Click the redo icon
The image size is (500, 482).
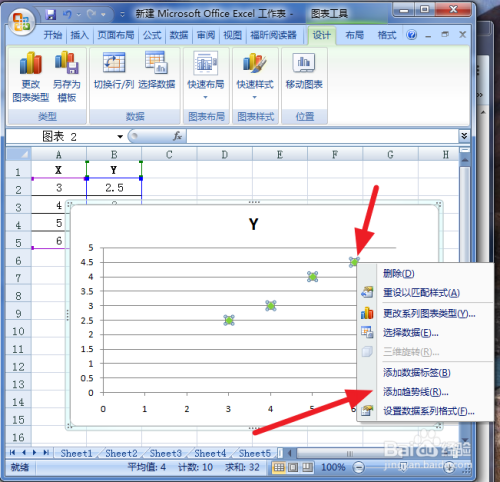click(91, 14)
